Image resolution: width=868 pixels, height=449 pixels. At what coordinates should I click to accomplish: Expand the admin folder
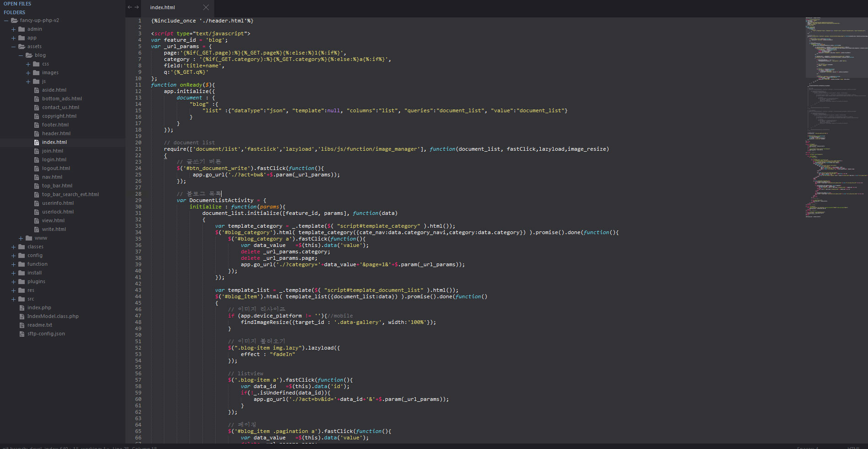click(14, 29)
